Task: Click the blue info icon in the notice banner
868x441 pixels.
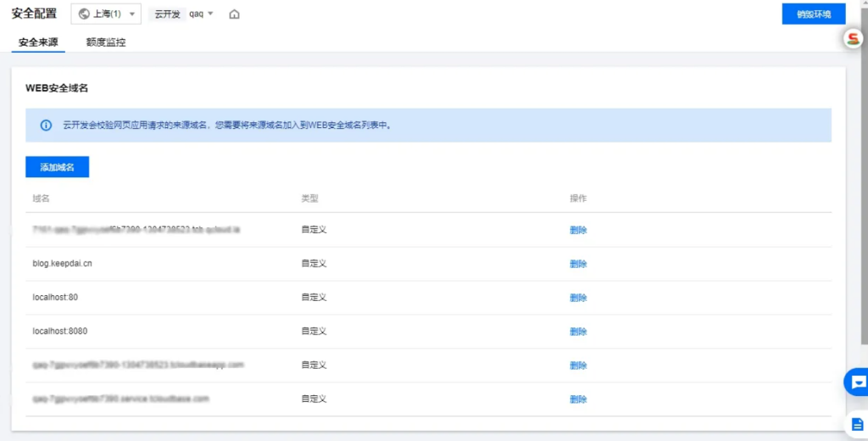Action: click(46, 125)
